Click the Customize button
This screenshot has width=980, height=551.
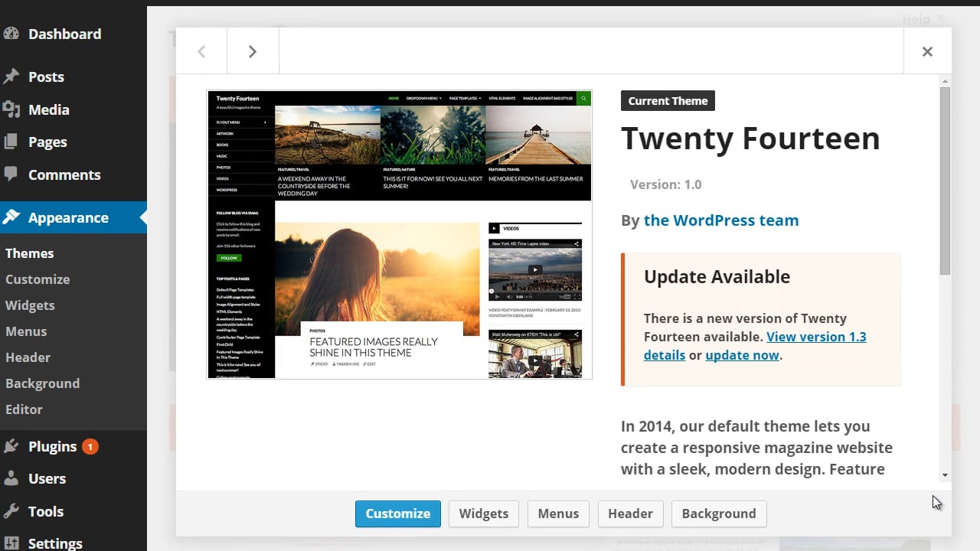coord(397,514)
